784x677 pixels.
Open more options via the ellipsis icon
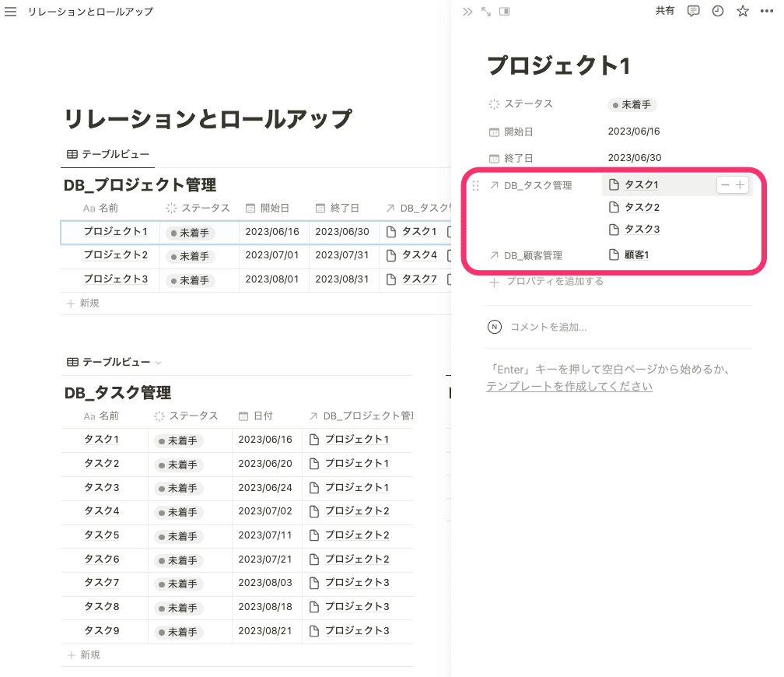point(767,11)
